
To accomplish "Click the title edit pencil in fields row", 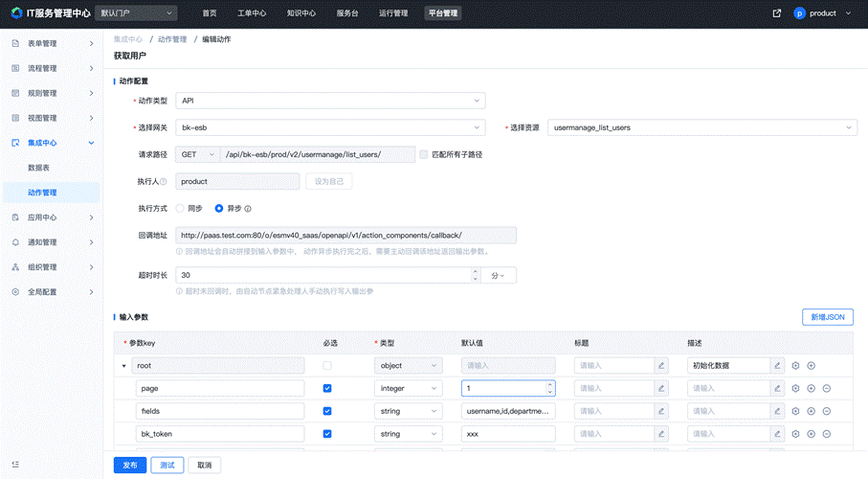I will (x=661, y=411).
